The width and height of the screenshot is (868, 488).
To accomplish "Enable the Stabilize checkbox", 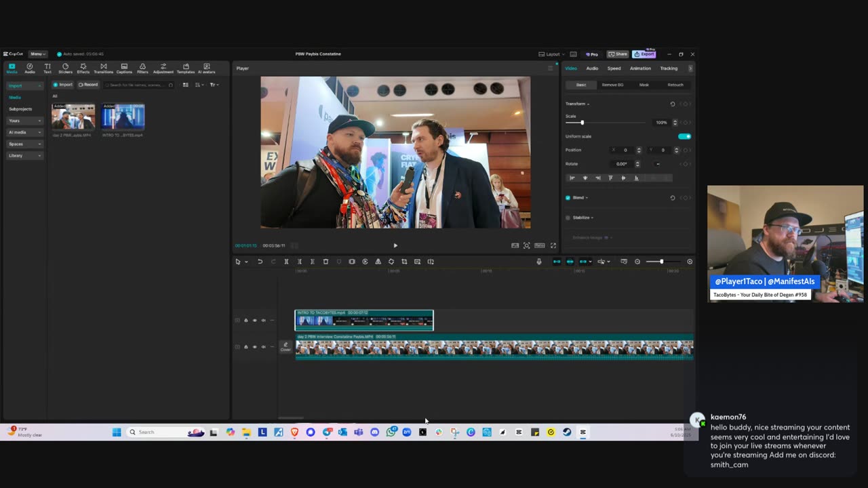I will coord(568,218).
